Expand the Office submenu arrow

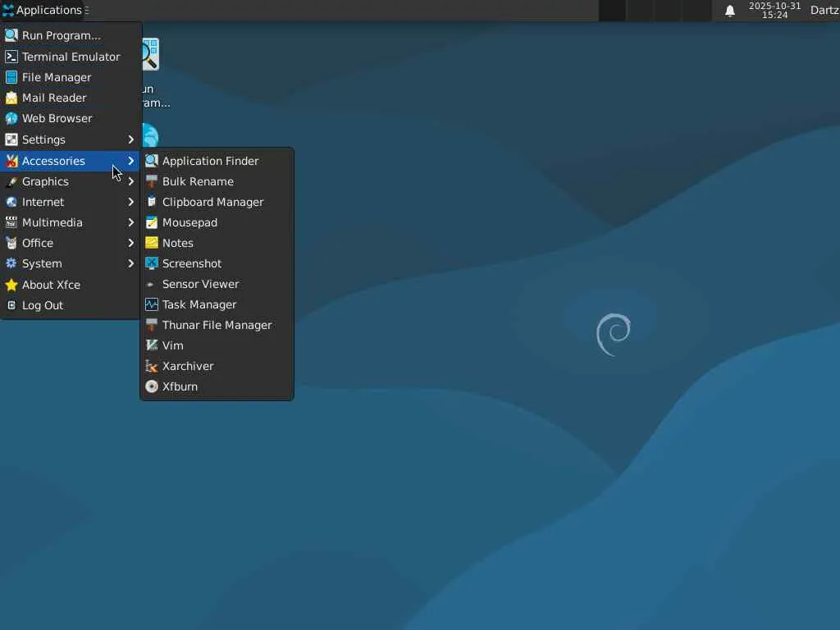(x=130, y=243)
